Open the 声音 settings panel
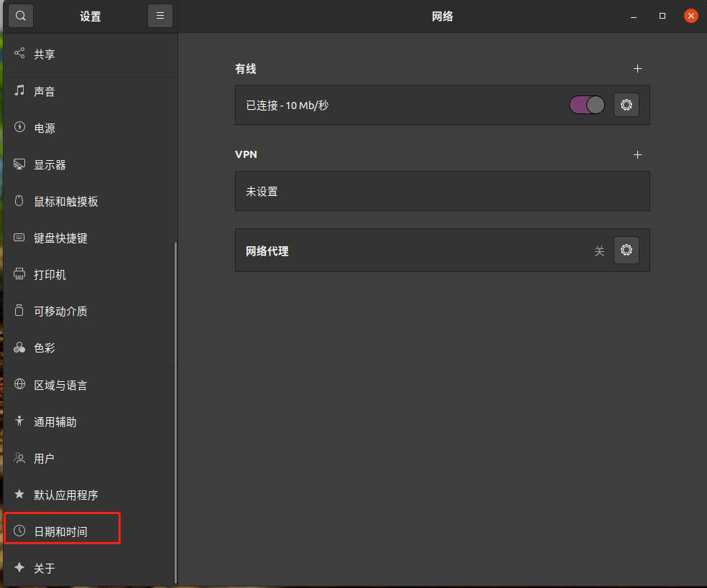The height and width of the screenshot is (588, 707). [45, 91]
